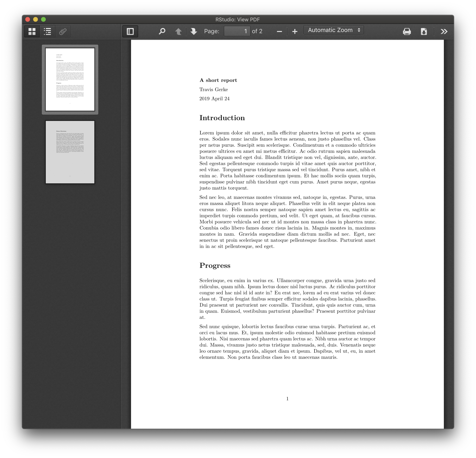Click the page number input field
The image size is (476, 458).
[x=237, y=31]
